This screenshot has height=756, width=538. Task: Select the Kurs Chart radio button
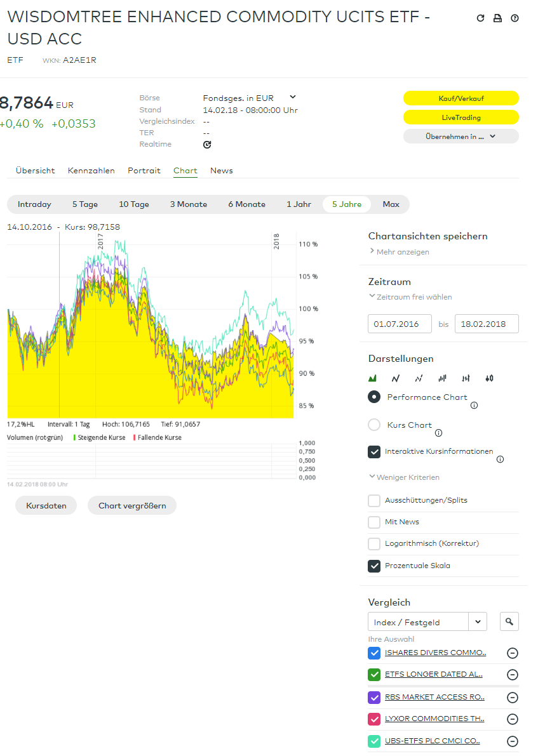[x=374, y=425]
